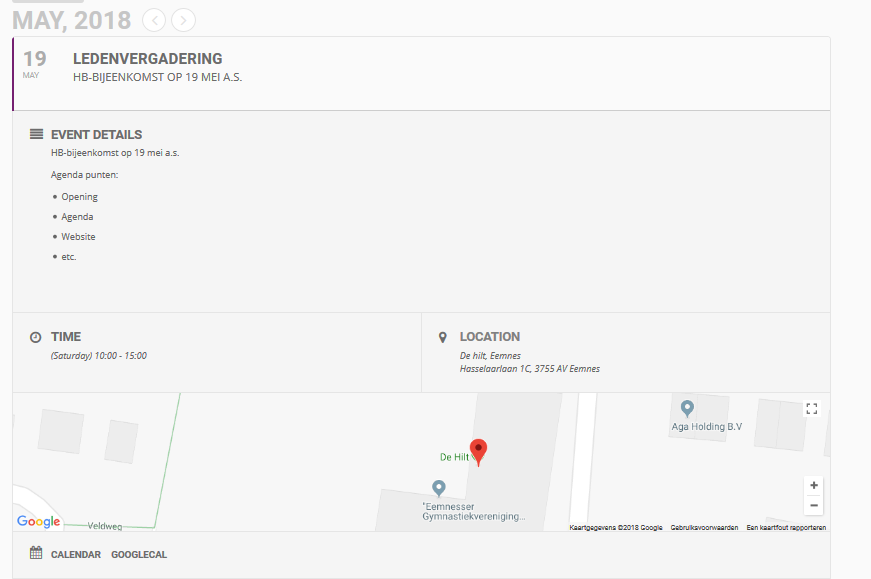Click the De Hilt place label
871x579 pixels.
coord(454,457)
